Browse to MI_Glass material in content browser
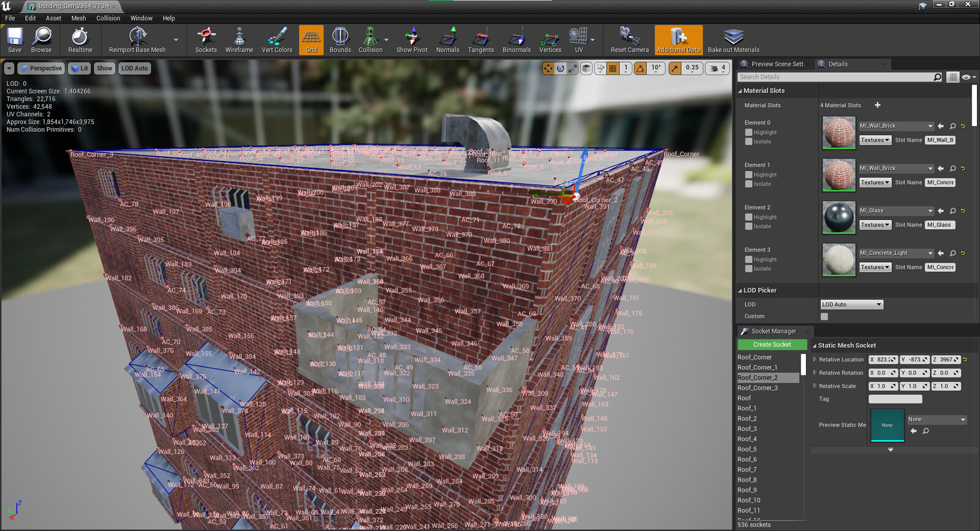The image size is (980, 531). (953, 211)
